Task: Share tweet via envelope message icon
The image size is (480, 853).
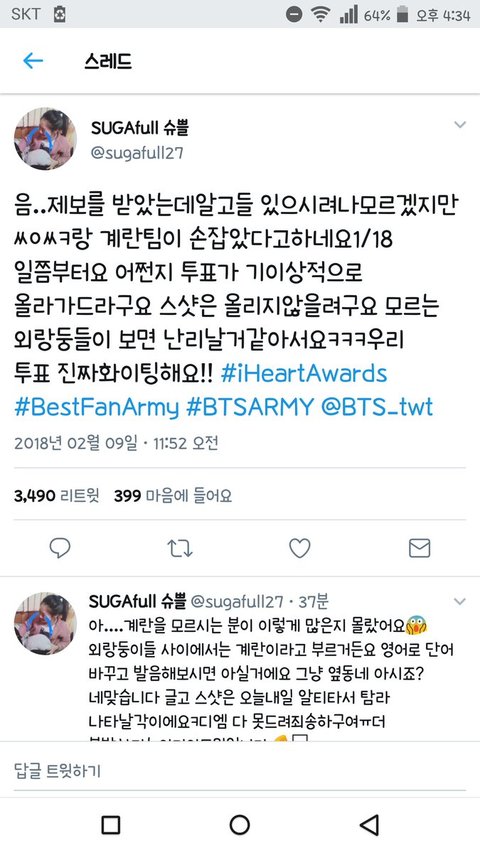Action: 419,548
